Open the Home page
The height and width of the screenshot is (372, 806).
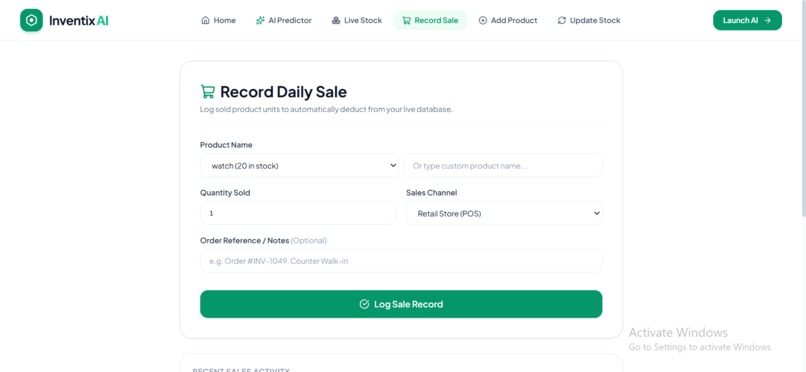coord(218,21)
